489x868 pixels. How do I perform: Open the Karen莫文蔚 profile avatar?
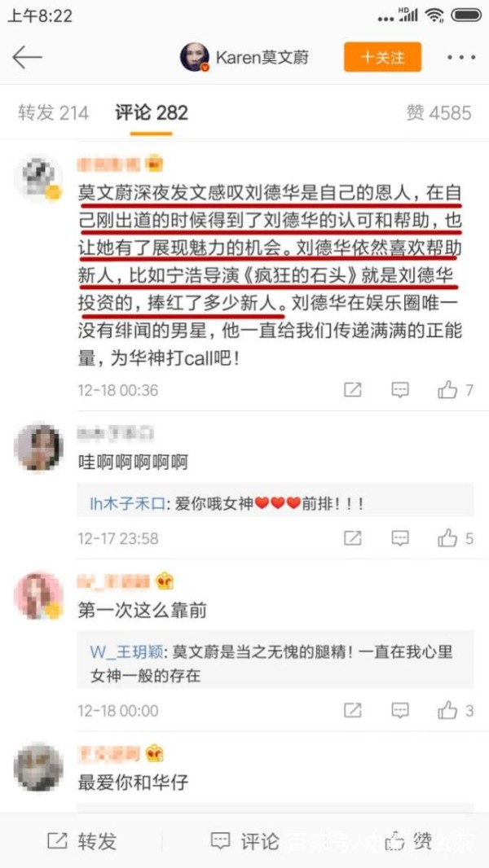click(195, 57)
